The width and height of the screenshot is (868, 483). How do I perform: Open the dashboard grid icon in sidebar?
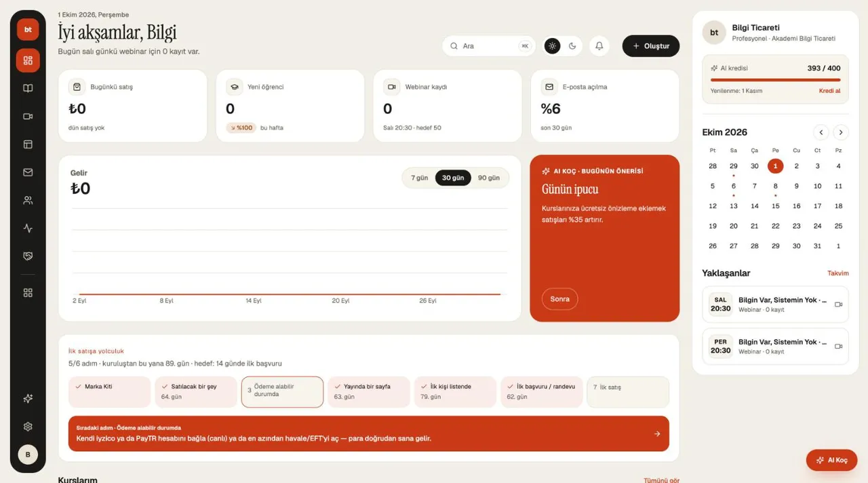(28, 60)
